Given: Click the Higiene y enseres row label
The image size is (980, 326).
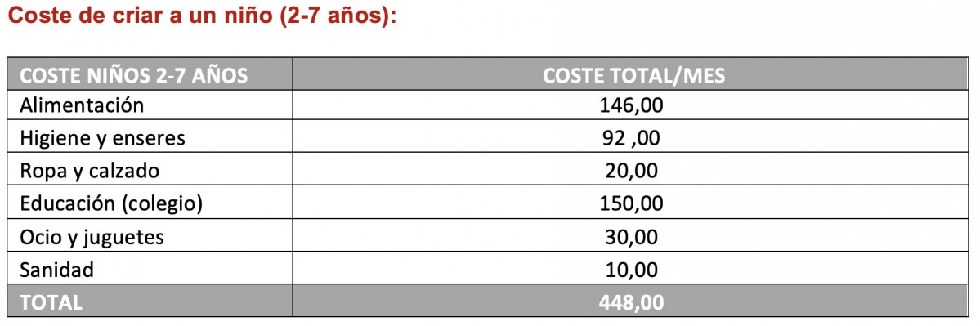Looking at the screenshot, I should point(102,138).
